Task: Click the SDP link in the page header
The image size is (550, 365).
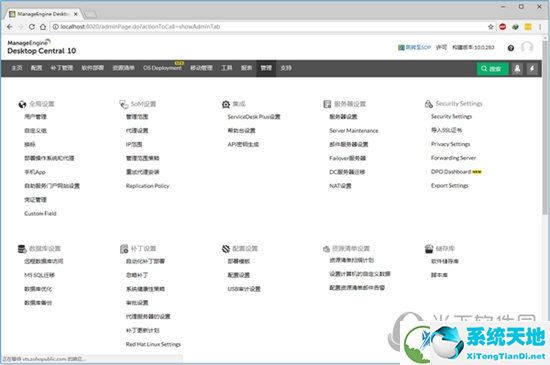Action: point(414,47)
